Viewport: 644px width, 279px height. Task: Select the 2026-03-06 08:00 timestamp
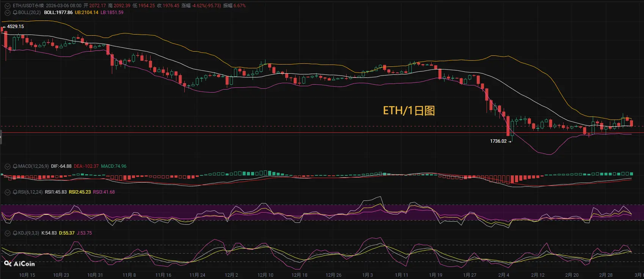point(64,6)
